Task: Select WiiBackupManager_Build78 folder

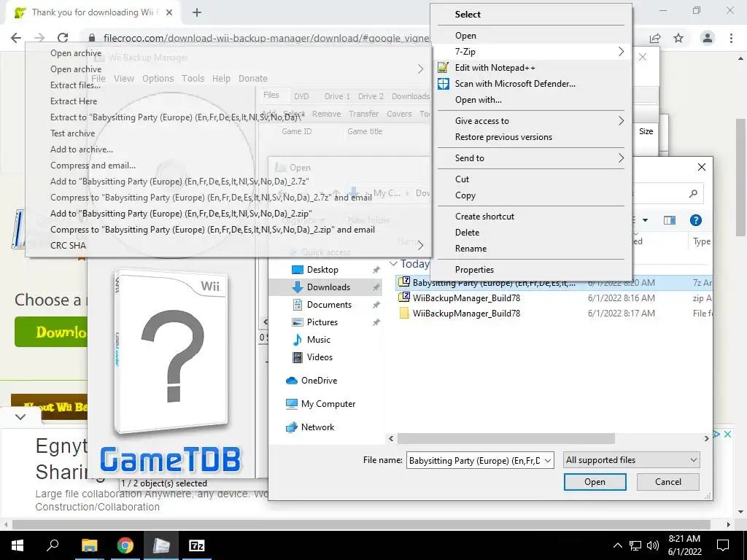Action: 466,314
